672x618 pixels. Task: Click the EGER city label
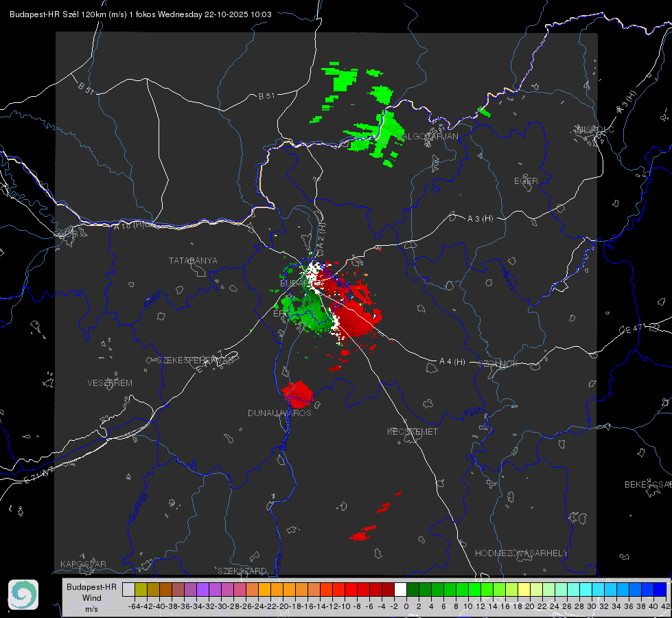(x=526, y=181)
